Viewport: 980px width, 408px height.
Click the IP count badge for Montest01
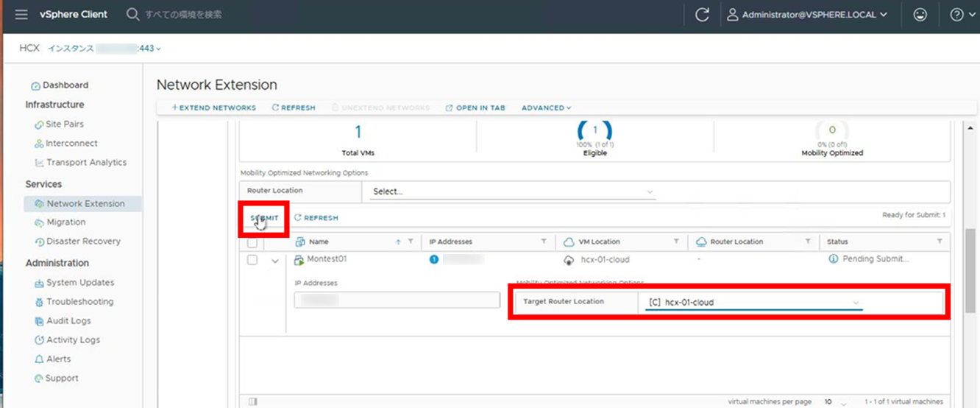pyautogui.click(x=434, y=259)
